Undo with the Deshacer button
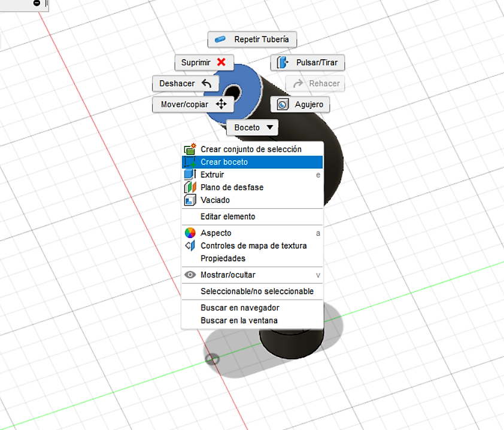Viewport: 504px width, 430px height. (x=186, y=84)
